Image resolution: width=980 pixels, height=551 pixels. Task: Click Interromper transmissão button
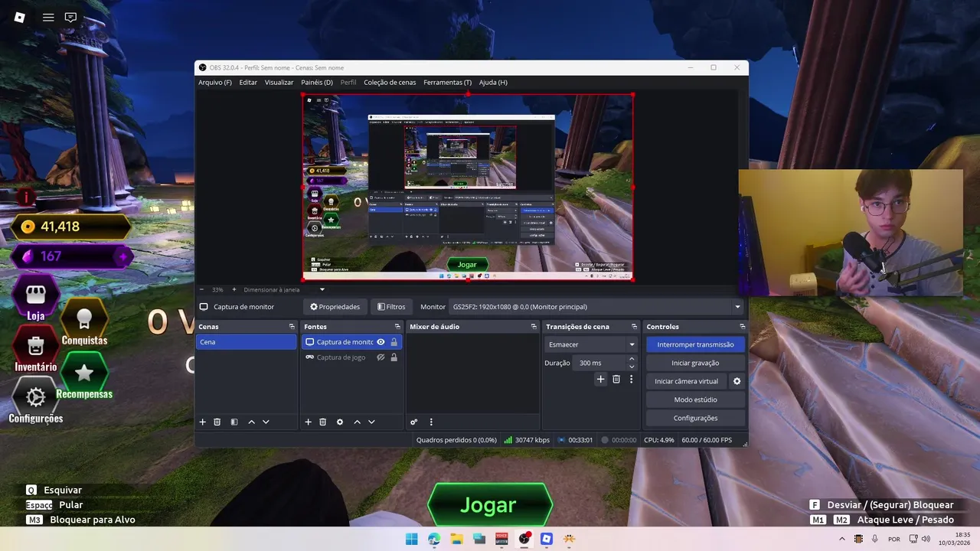point(695,344)
